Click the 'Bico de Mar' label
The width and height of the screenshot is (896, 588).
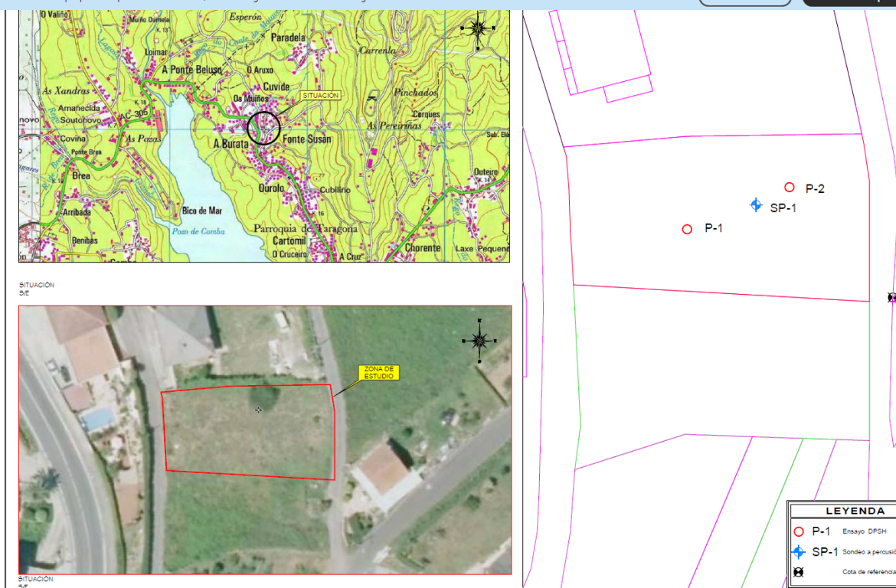[x=201, y=211]
